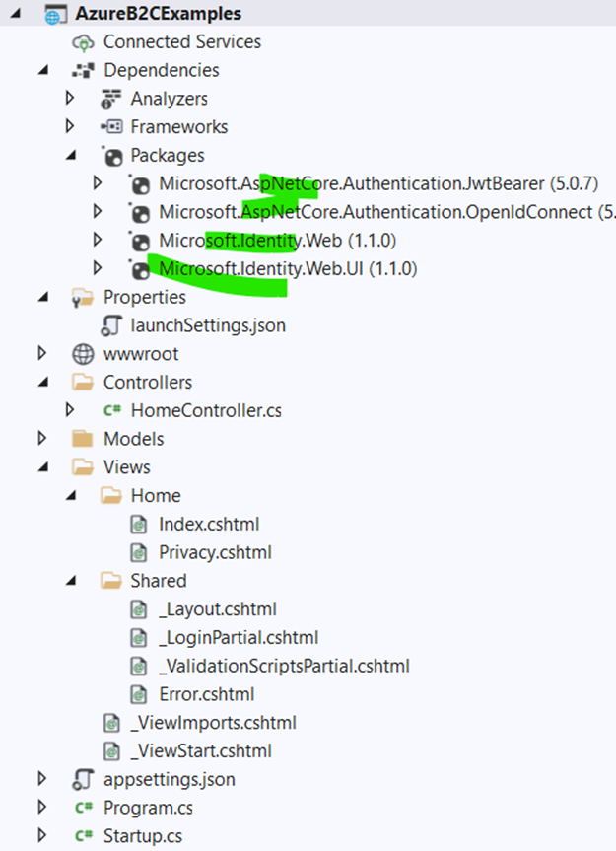
Task: Select the HomeController.cs file name
Action: point(206,411)
